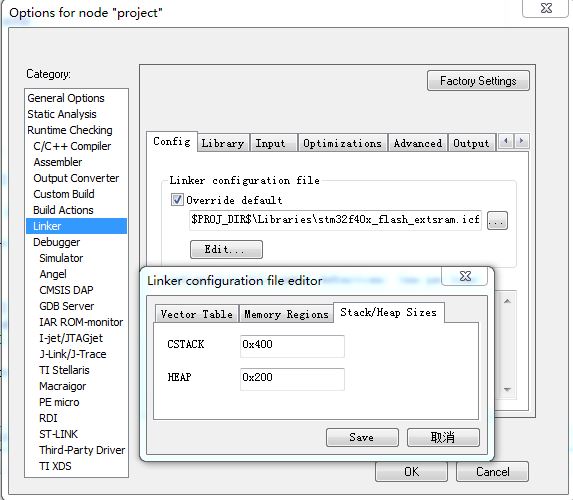Screen dimensions: 573x500
Task: Click the CSTACK size field
Action: [x=292, y=346]
